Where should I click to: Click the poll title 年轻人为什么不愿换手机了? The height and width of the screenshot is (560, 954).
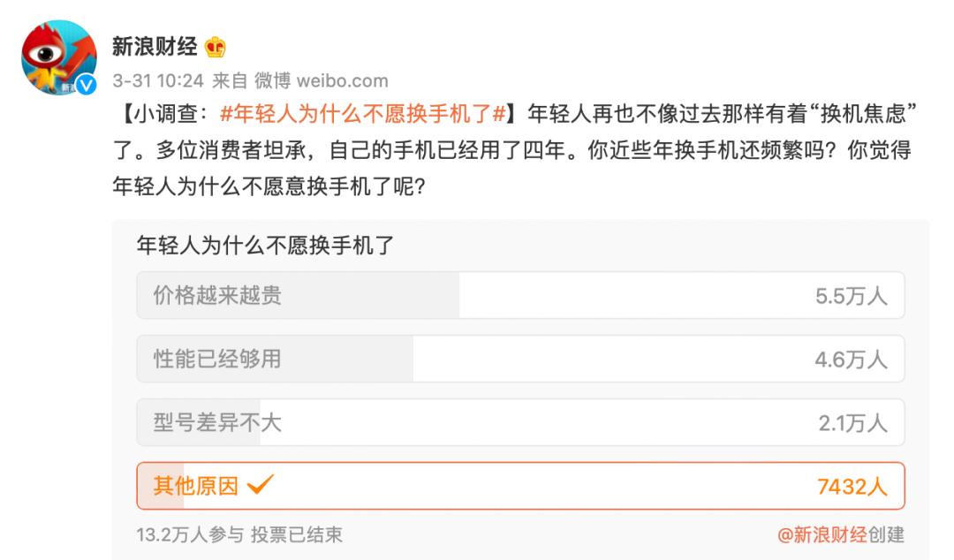[264, 246]
